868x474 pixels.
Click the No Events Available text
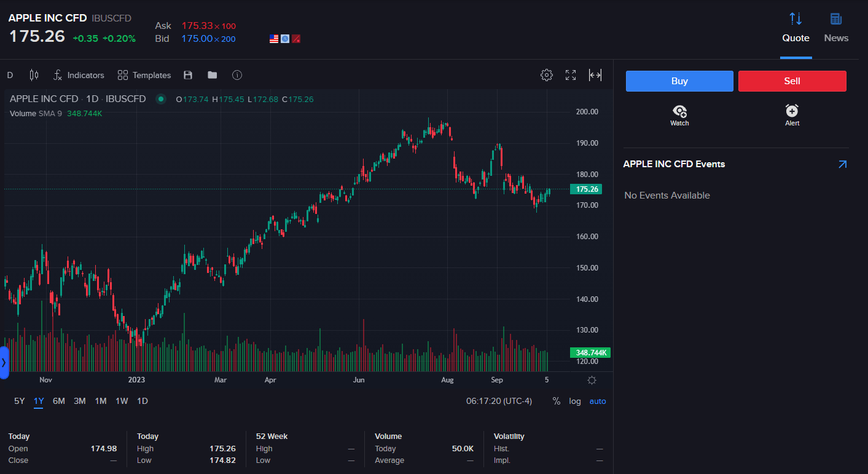(667, 196)
